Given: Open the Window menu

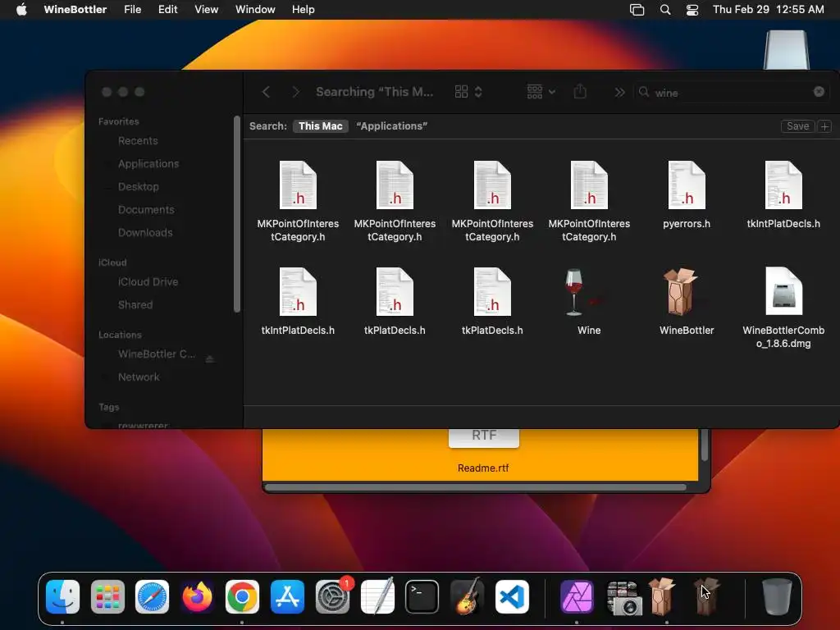Looking at the screenshot, I should [255, 10].
